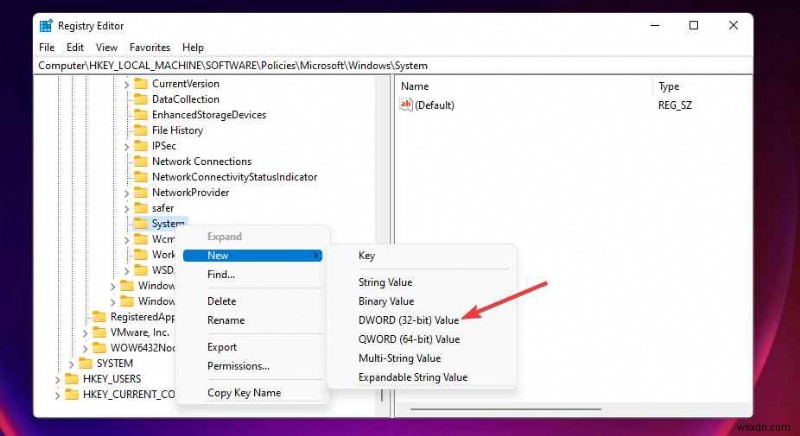Screen dimensions: 800x436
Task: Select the NetworkProvider folder icon
Action: (x=141, y=193)
